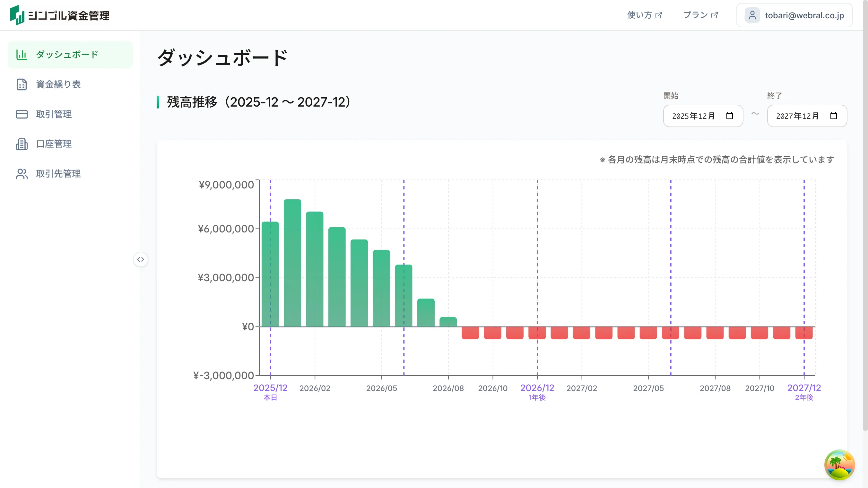Click the user avatar icon top right
This screenshot has width=868, height=488.
point(752,15)
